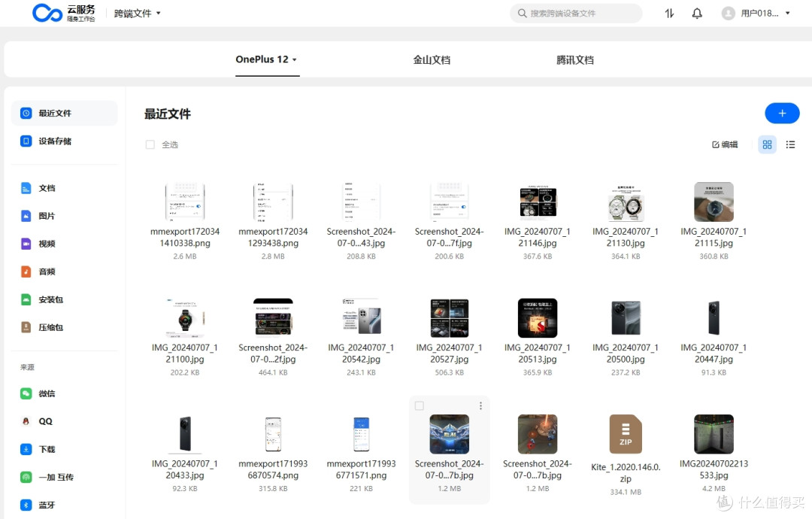Open IMG_20240707_120447.jpg thumbnail
This screenshot has height=519, width=812.
coord(714,318)
